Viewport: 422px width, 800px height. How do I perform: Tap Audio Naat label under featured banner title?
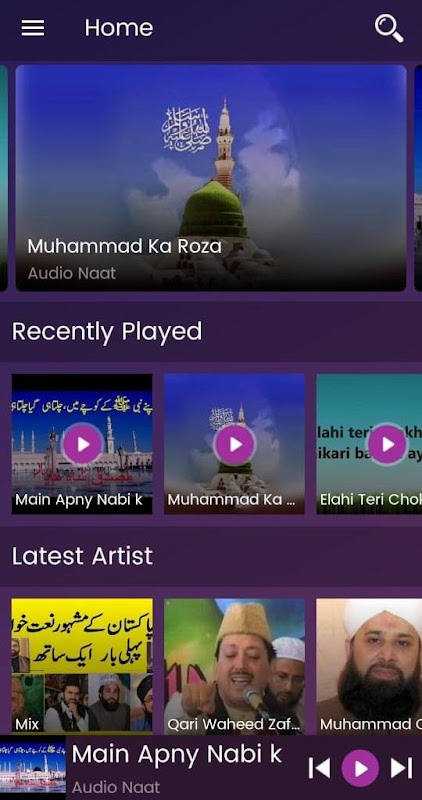pos(72,273)
